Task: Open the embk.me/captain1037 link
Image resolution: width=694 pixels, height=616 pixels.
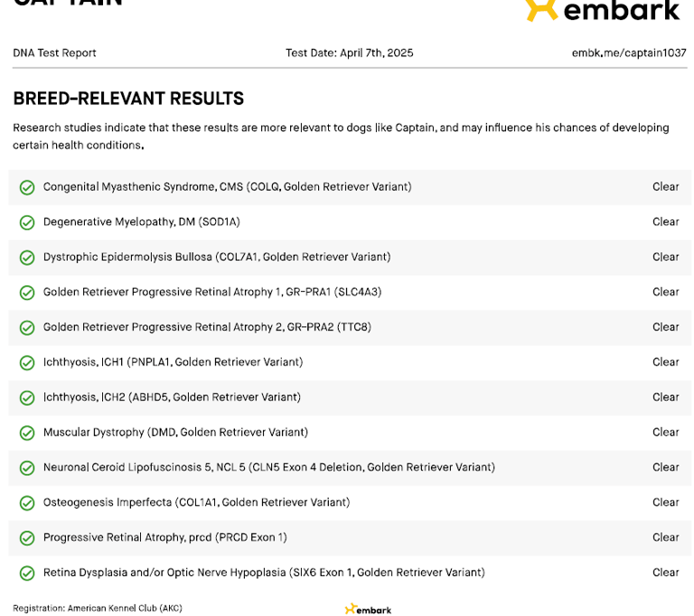Action: click(x=628, y=53)
